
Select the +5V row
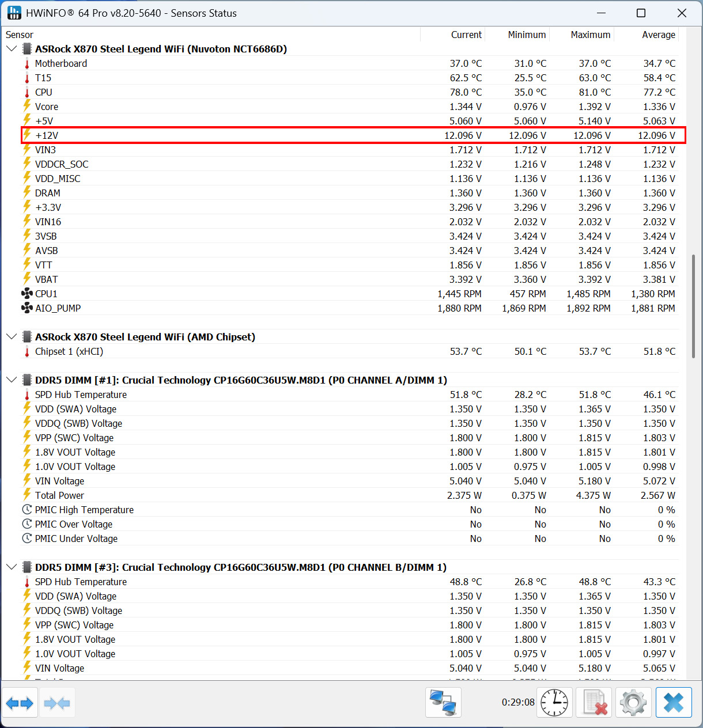point(350,121)
